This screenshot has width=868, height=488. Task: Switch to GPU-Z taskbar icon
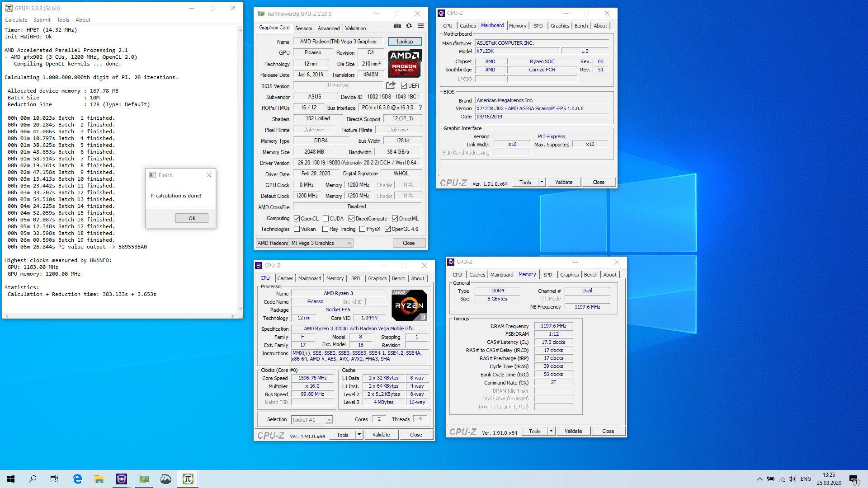pyautogui.click(x=144, y=479)
